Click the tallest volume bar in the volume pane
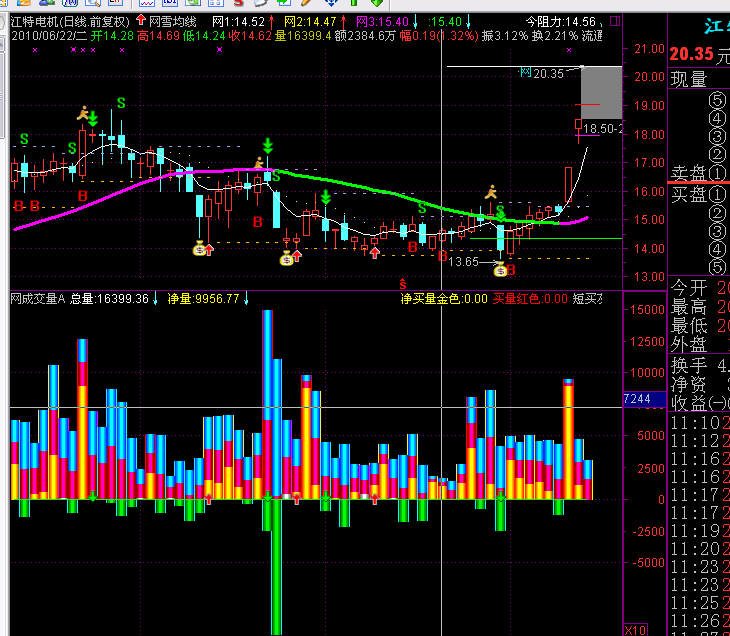This screenshot has height=636, width=730. tap(267, 405)
